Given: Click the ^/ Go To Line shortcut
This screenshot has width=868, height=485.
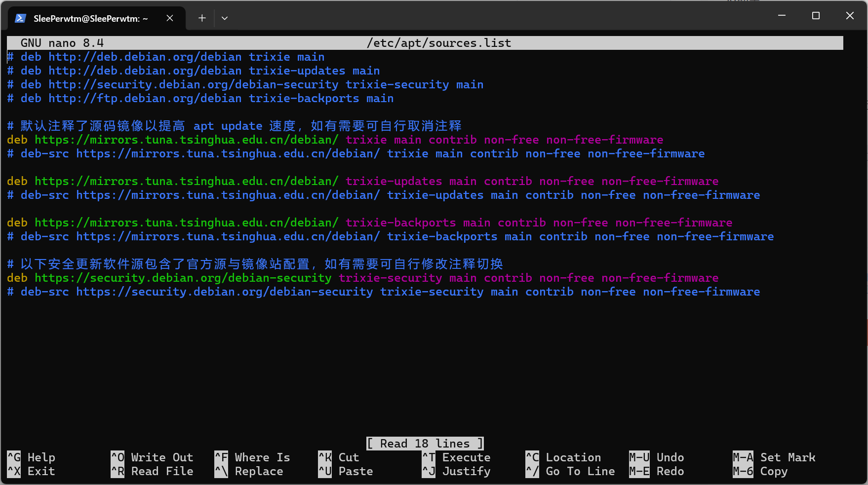Looking at the screenshot, I should pyautogui.click(x=570, y=471).
